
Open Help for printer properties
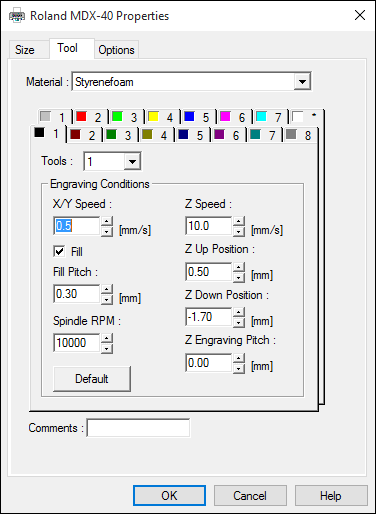(331, 496)
